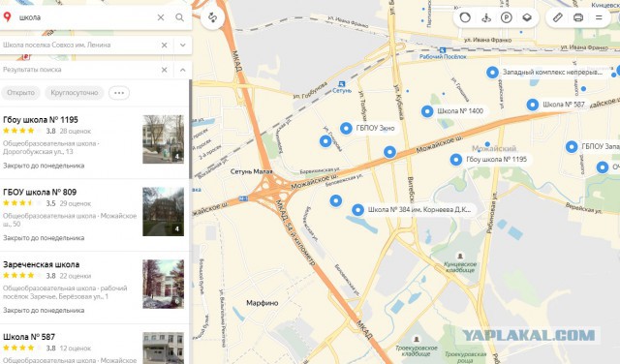
Task: Select map pin "Школа № 587"
Action: coord(533,105)
